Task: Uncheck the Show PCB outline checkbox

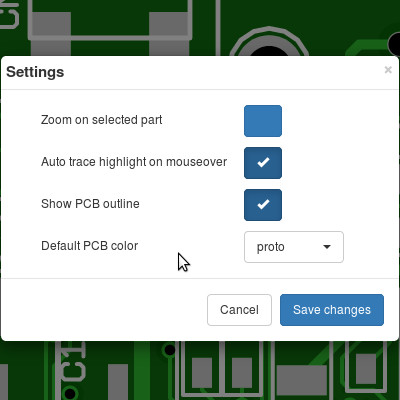Action: pos(263,205)
